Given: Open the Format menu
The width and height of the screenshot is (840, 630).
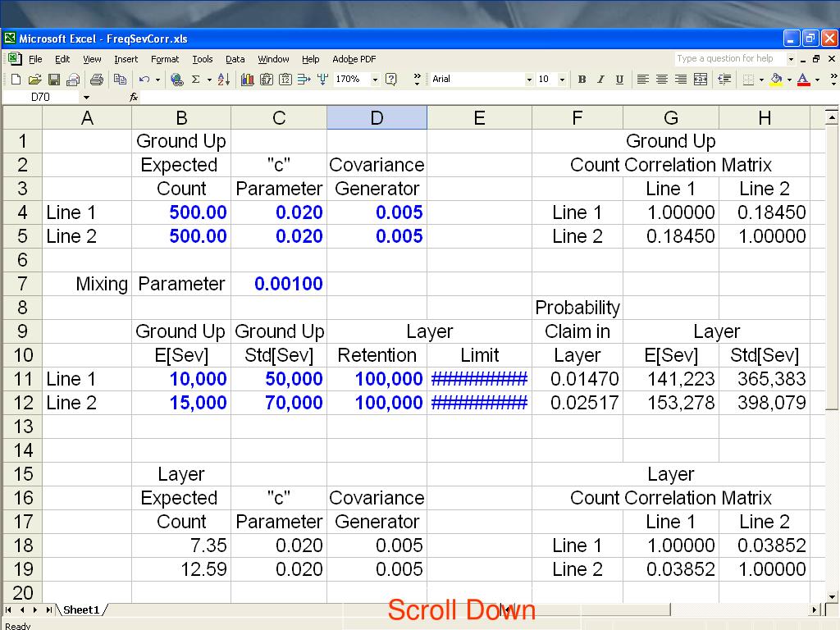Looking at the screenshot, I should click(x=164, y=59).
